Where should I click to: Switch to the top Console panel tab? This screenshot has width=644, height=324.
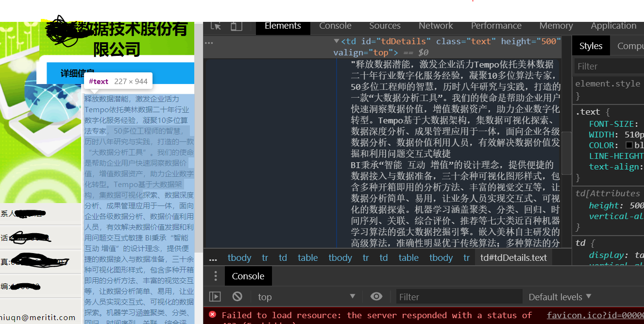tap(335, 26)
